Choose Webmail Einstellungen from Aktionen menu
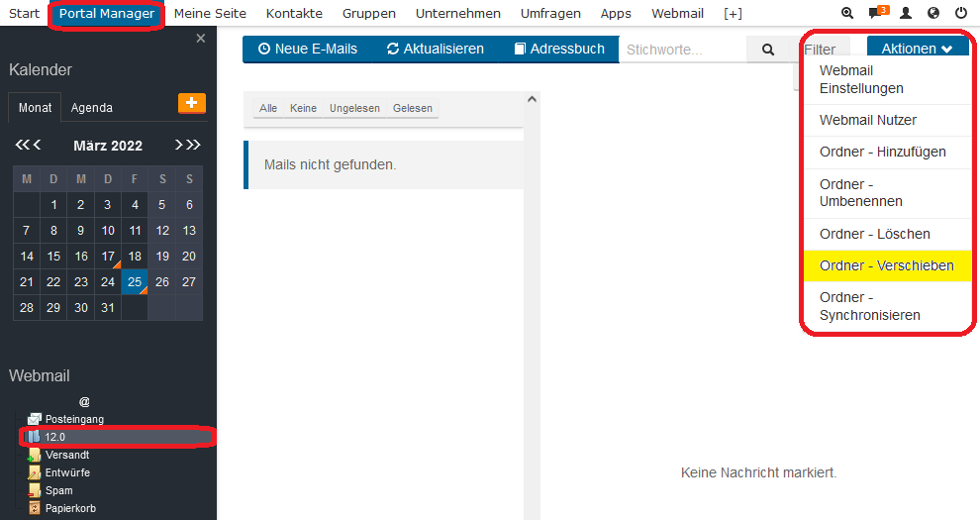Viewport: 980px width, 520px height. [x=887, y=79]
